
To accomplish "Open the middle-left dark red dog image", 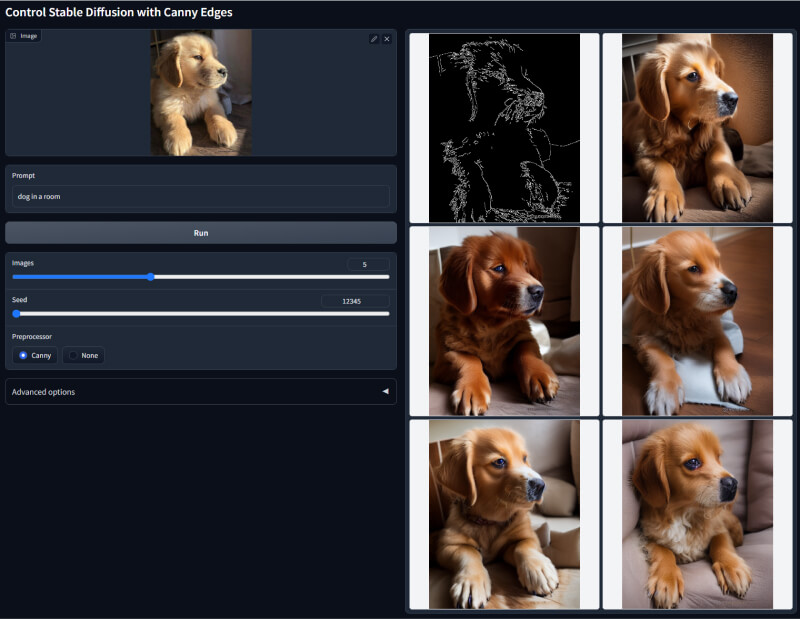I will coord(504,321).
